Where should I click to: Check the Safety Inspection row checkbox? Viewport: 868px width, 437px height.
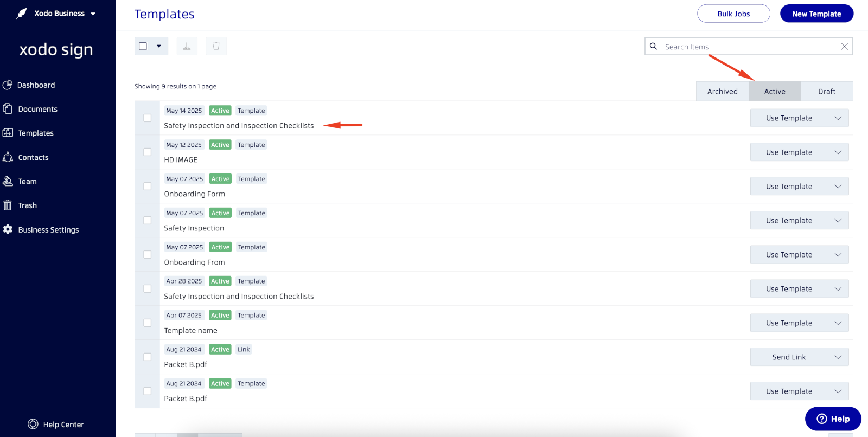click(148, 221)
